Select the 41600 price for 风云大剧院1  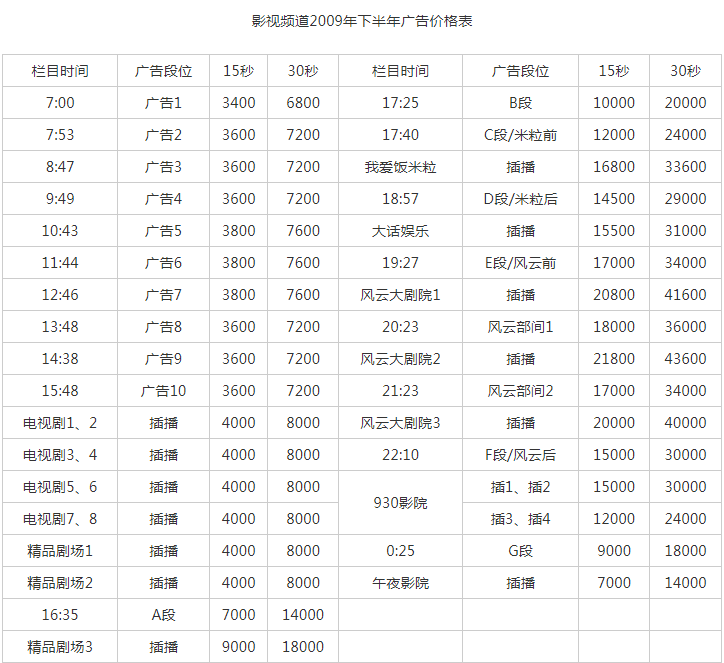(685, 295)
